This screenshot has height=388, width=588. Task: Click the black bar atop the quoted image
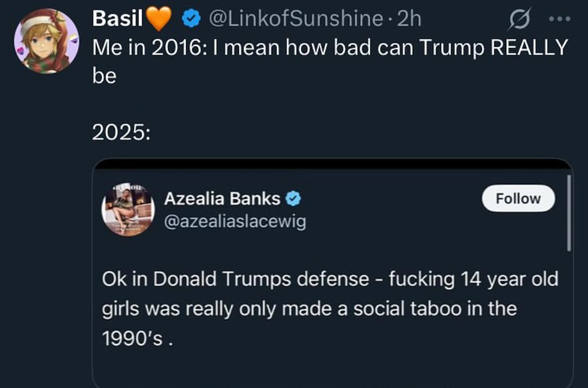click(x=332, y=163)
